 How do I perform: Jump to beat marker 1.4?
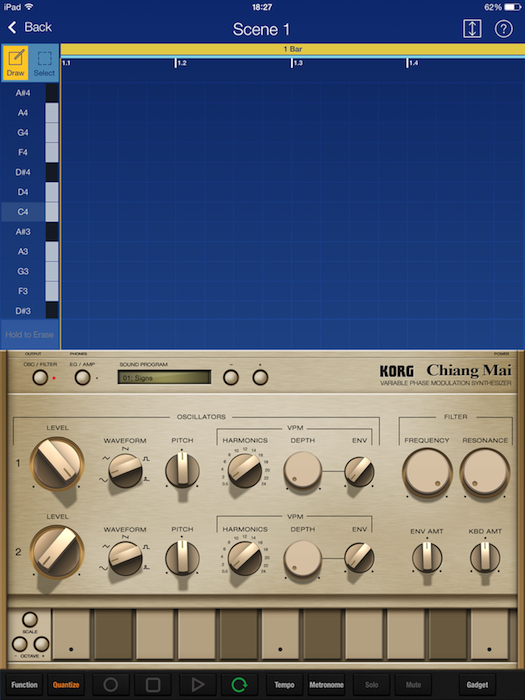[412, 63]
